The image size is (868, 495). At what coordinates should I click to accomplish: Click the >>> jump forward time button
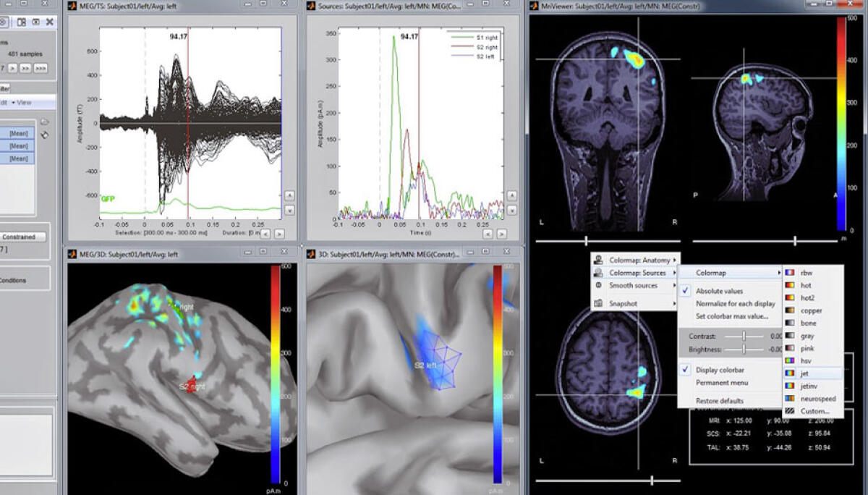pos(41,68)
